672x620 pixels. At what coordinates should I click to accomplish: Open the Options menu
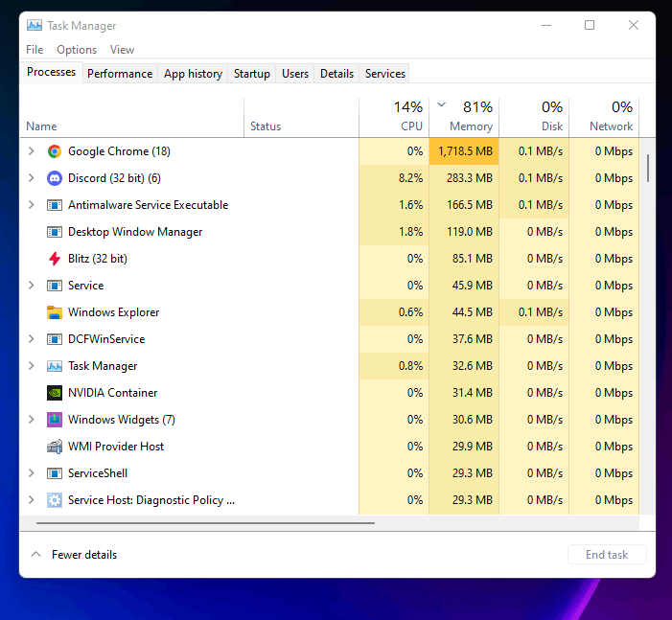tap(77, 50)
